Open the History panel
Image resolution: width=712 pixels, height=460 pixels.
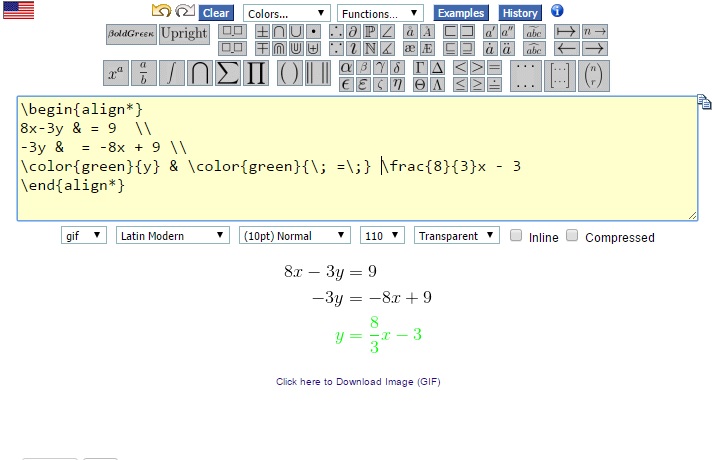click(520, 13)
